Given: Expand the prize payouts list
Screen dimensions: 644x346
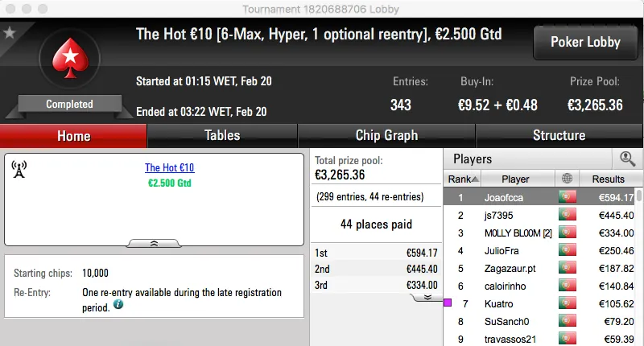Looking at the screenshot, I should 425,298.
